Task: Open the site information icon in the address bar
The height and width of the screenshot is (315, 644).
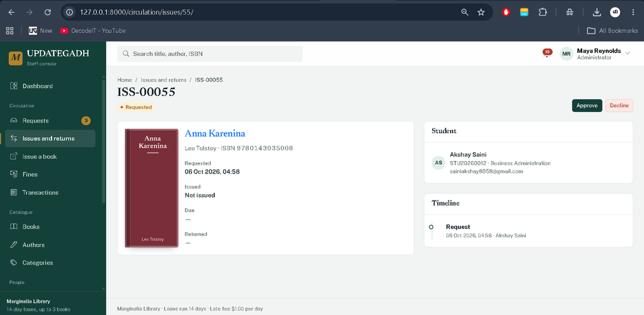Action: 69,13
